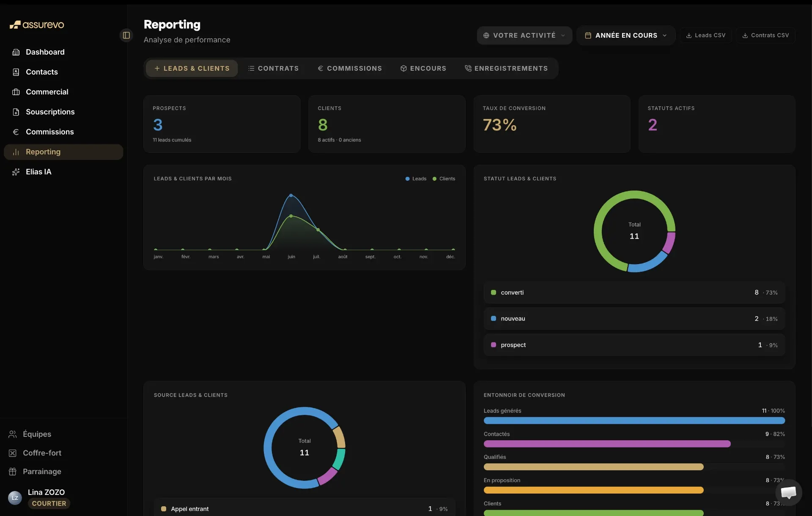Image resolution: width=812 pixels, height=516 pixels.
Task: Switch to the Leads & Clients tab
Action: 192,68
